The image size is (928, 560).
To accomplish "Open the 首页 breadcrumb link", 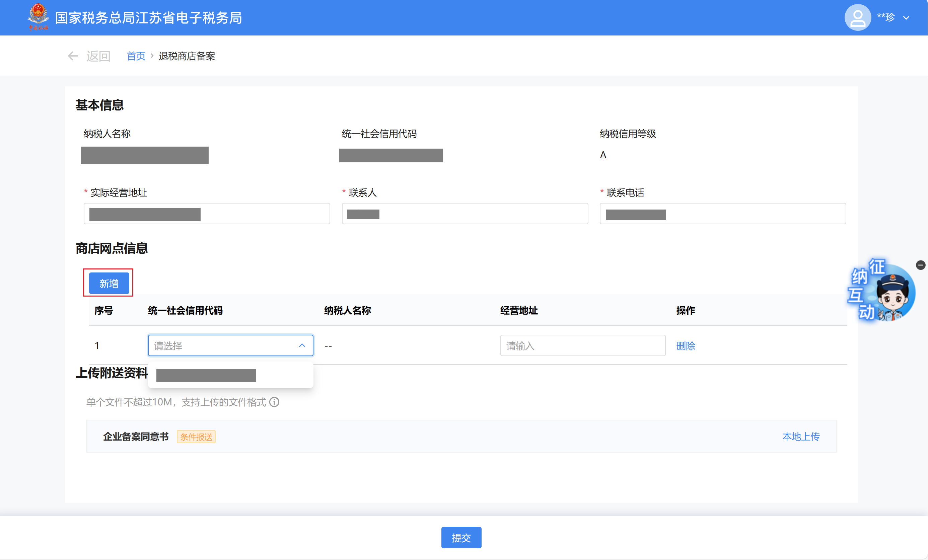I will click(136, 56).
